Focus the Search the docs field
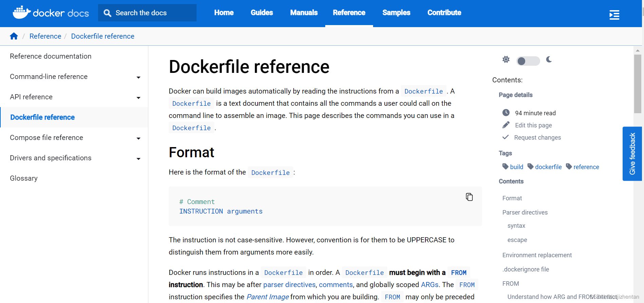Image resolution: width=644 pixels, height=303 pixels. click(147, 13)
